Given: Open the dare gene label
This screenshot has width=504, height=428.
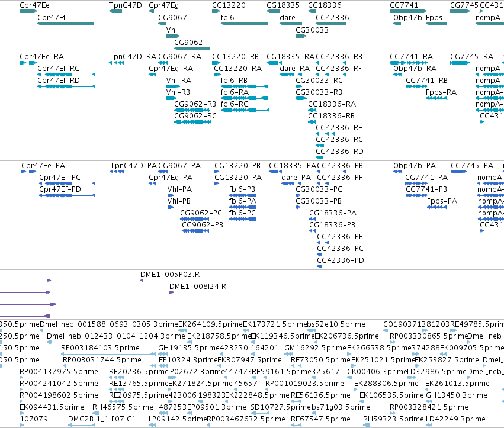Looking at the screenshot, I should (x=287, y=18).
